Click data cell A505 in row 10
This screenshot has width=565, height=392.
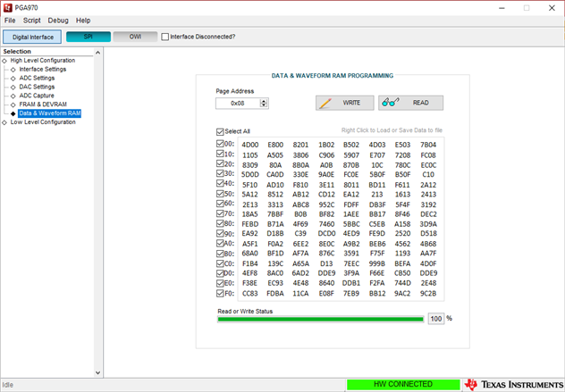[275, 155]
